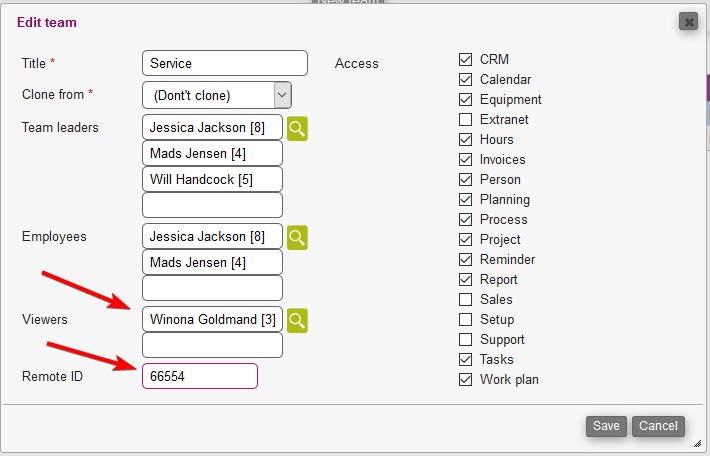Toggle the Invoices access checkbox
710x456 pixels.
(x=465, y=160)
